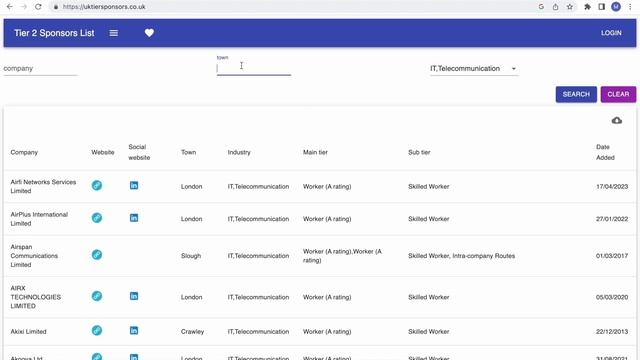Click the Website column header

tap(103, 152)
